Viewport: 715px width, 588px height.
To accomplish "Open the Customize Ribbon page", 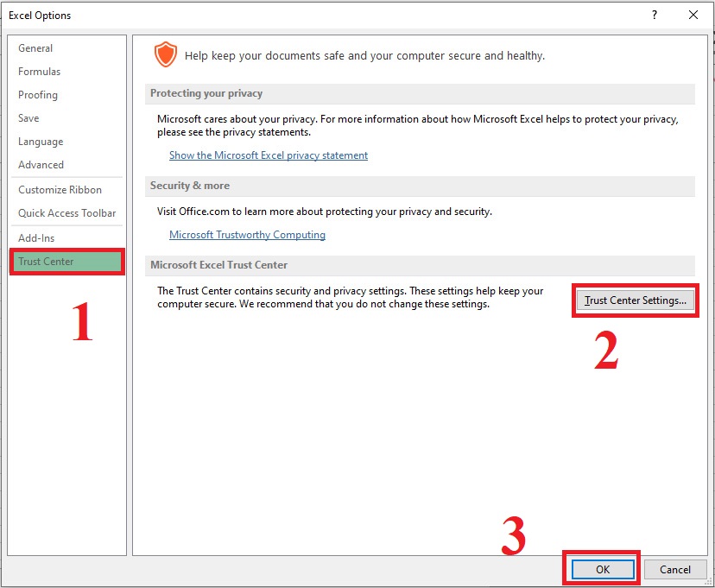I will pyautogui.click(x=60, y=190).
